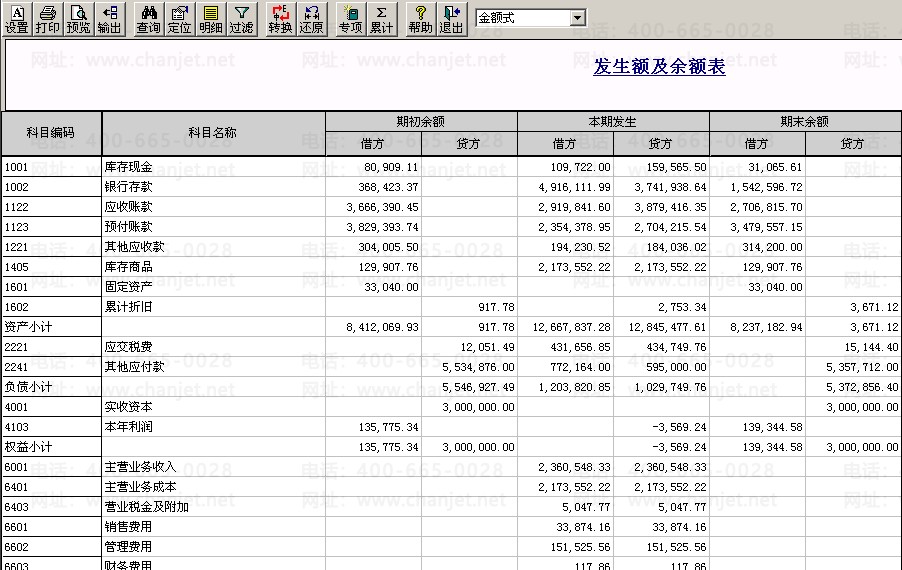Open 明细 (Details) ledger icon
This screenshot has height=570, width=902.
211,19
